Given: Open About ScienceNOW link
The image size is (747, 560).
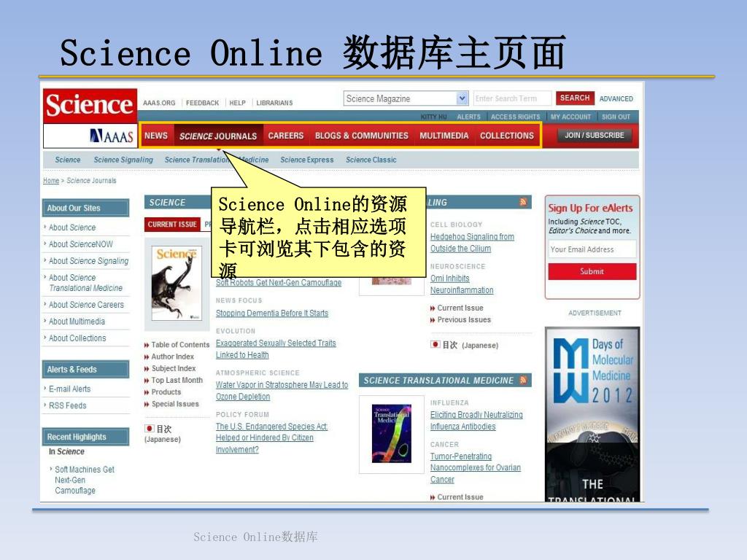Looking at the screenshot, I should tap(81, 244).
